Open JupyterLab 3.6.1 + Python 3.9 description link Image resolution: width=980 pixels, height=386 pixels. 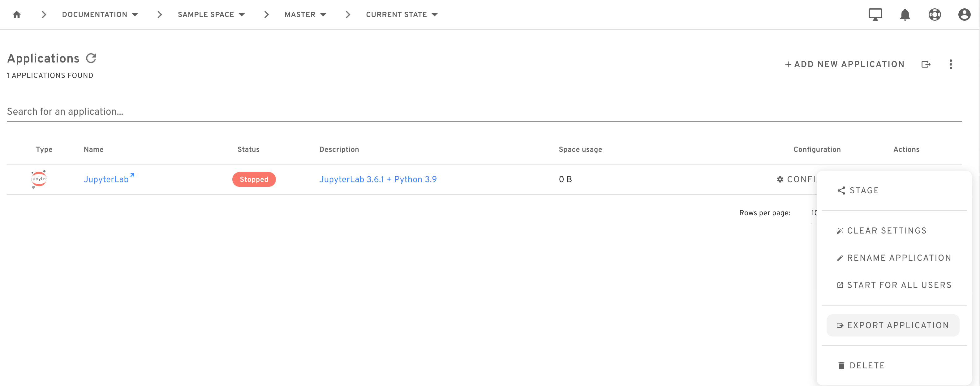click(378, 179)
